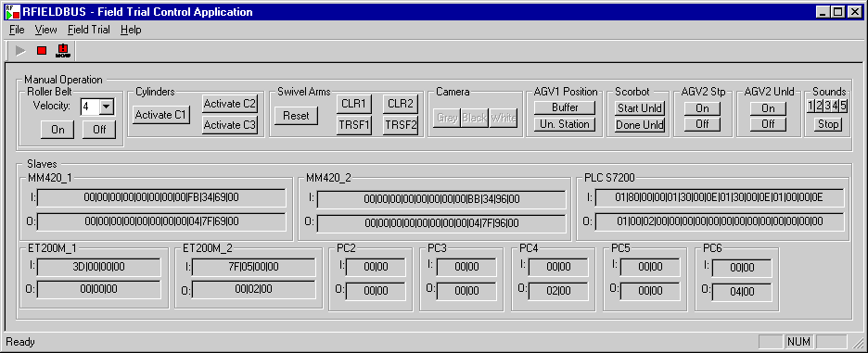This screenshot has height=353, width=868.
Task: Turn the Roller Belt On
Action: pos(57,130)
